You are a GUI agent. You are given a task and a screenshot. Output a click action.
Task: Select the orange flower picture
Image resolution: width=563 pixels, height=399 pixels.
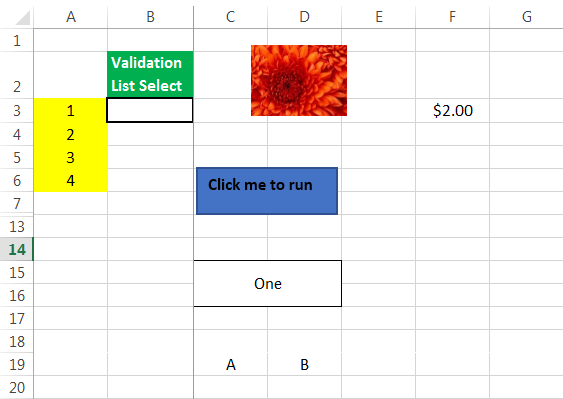pos(299,80)
